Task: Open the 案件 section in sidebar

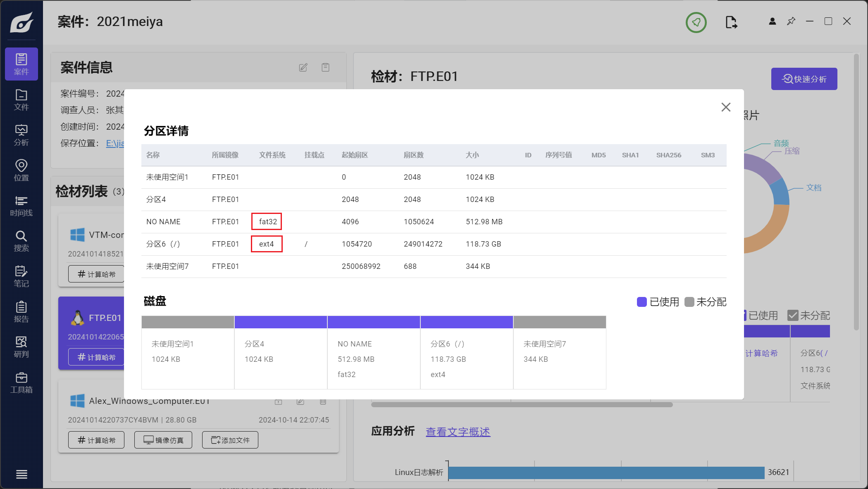Action: coord(21,64)
